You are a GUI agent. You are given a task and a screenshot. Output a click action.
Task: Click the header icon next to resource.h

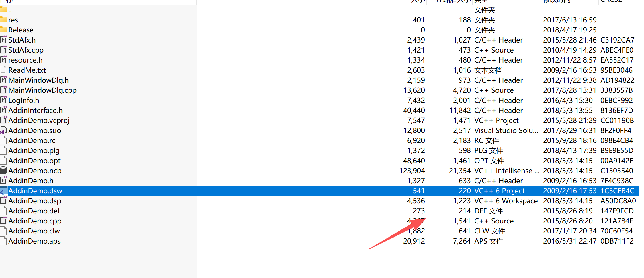point(3,60)
